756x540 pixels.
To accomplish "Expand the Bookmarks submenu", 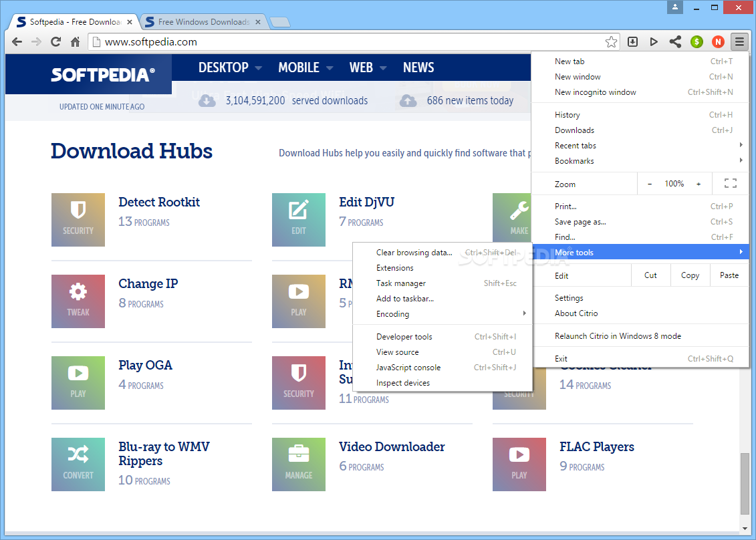I will pos(640,160).
